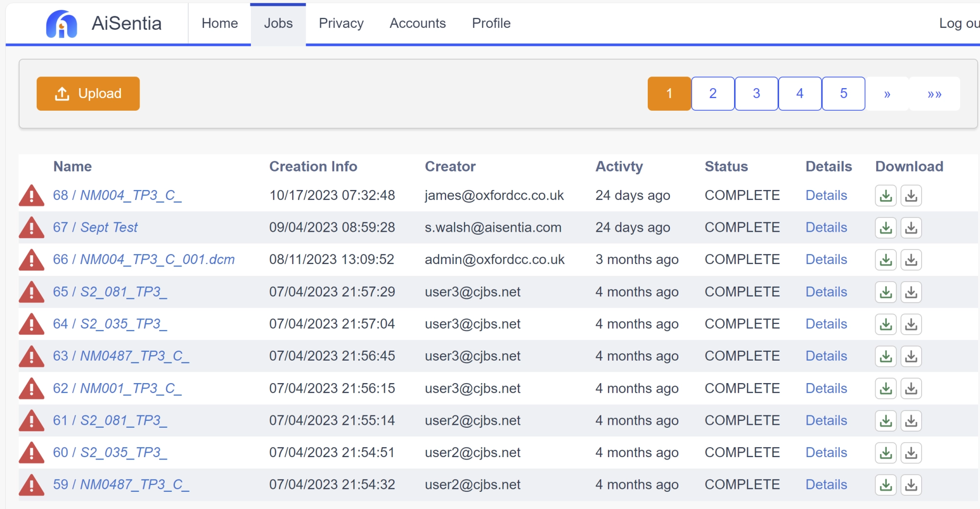Open the Profile tab
Viewport: 980px width, 509px height.
491,24
